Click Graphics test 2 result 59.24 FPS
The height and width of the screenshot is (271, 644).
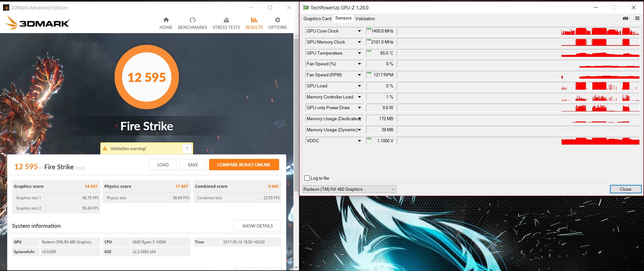coord(90,208)
